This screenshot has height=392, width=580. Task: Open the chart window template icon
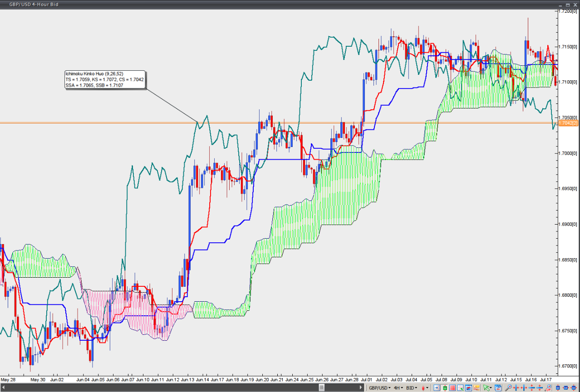[468, 387]
